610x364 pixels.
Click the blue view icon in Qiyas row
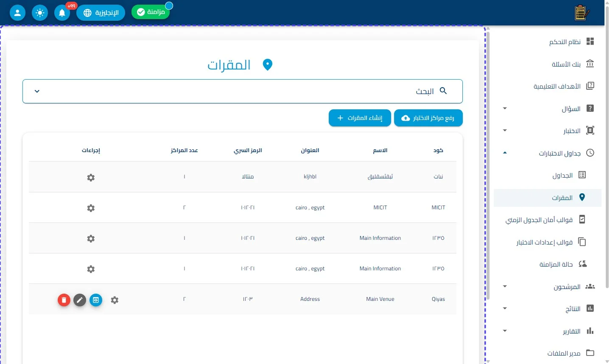tap(96, 300)
